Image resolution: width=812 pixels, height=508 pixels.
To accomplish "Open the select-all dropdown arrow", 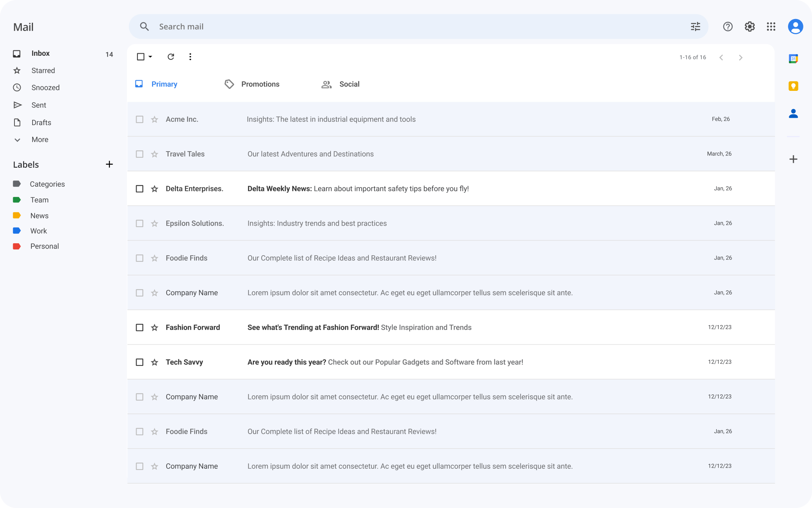I will click(150, 57).
